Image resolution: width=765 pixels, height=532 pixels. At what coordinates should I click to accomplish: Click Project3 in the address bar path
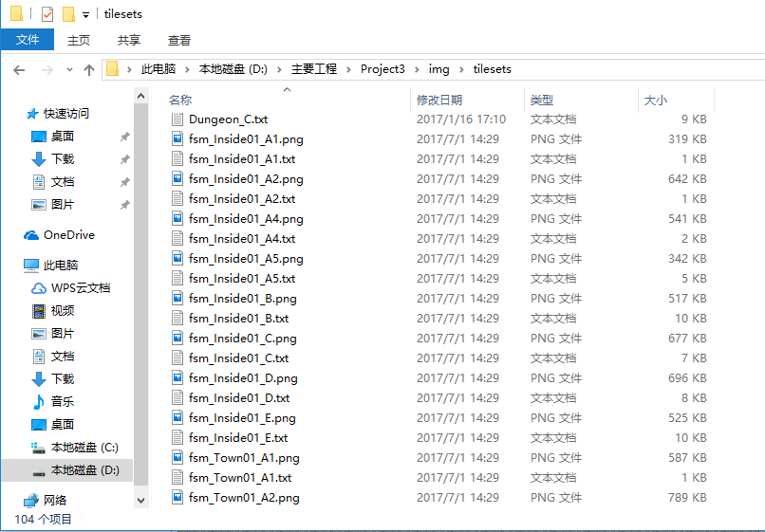pyautogui.click(x=382, y=69)
